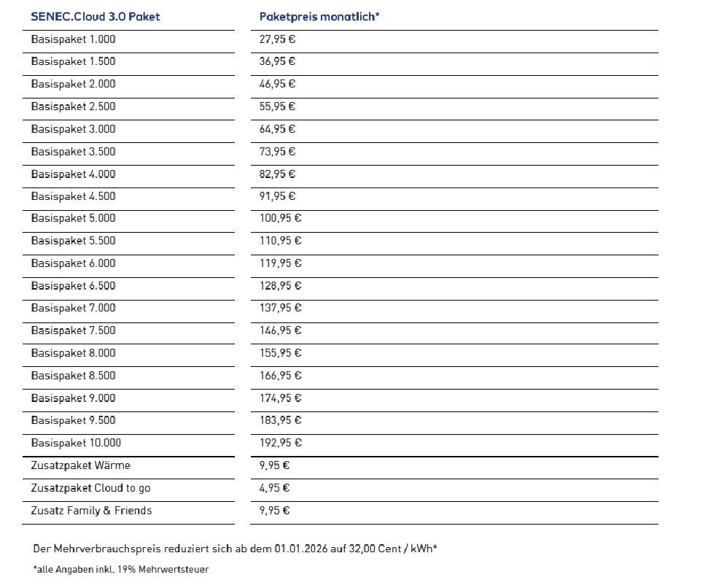Click the 137,95 € price cell
Viewport: 727px width, 588px height.
[x=280, y=308]
